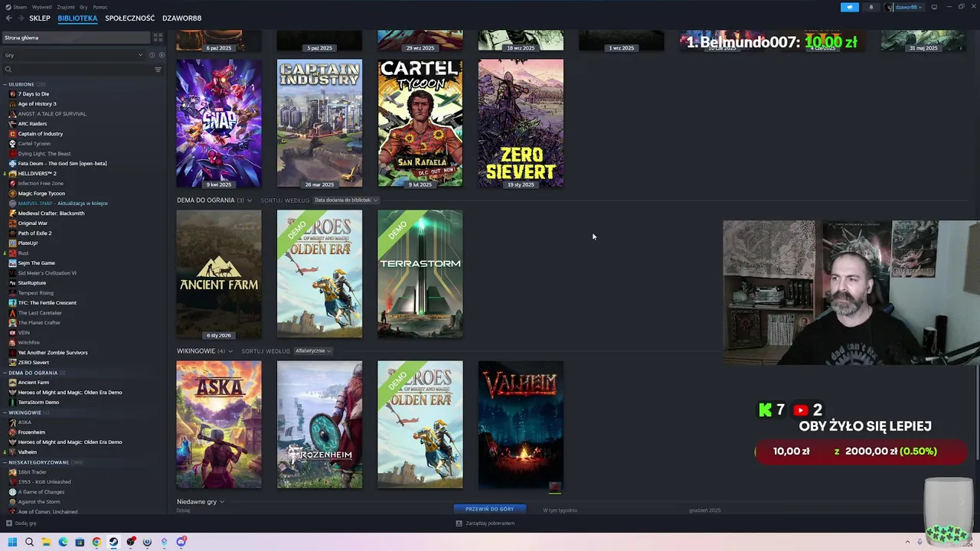
Task: Select Rust in the favorites list
Action: coord(23,253)
